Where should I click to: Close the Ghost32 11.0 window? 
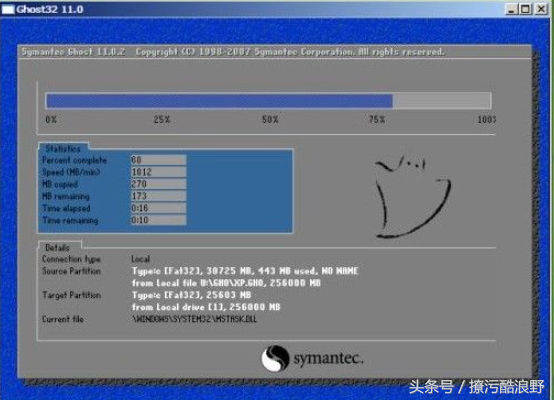click(541, 9)
